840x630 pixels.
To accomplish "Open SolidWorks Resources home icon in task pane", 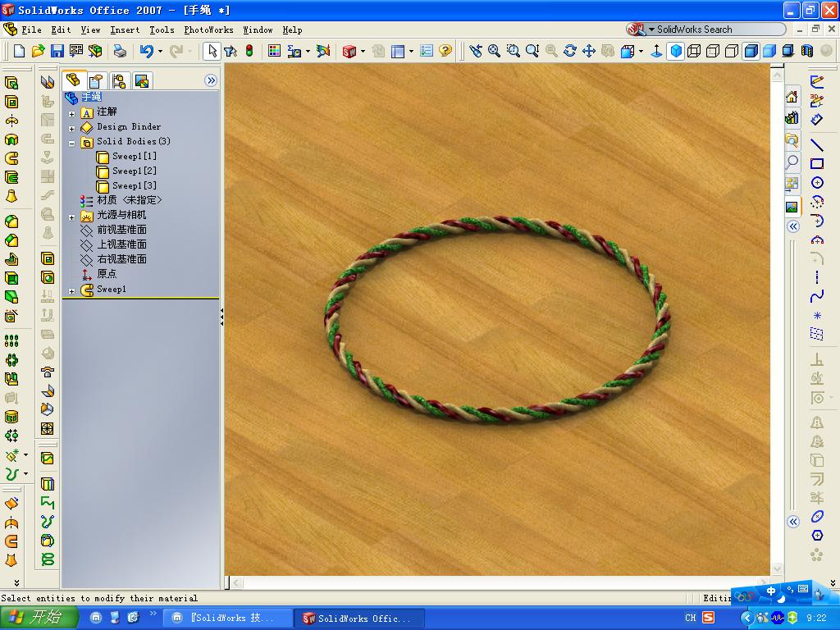I will tap(792, 97).
